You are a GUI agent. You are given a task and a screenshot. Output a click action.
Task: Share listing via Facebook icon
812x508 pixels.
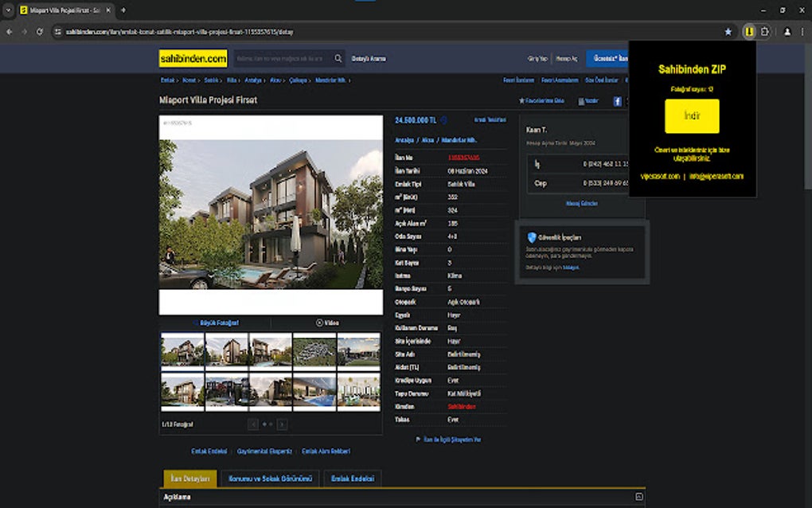[617, 101]
